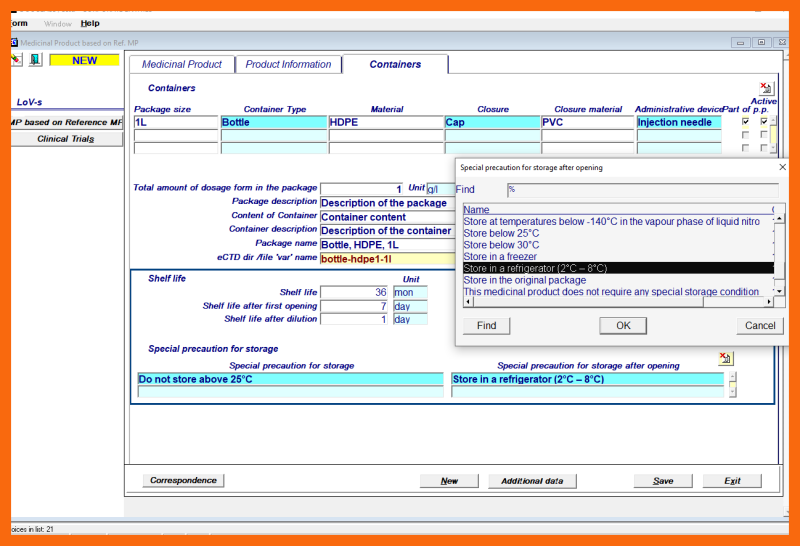Click the Material field containing HDPE
The width and height of the screenshot is (800, 546).
tap(386, 122)
